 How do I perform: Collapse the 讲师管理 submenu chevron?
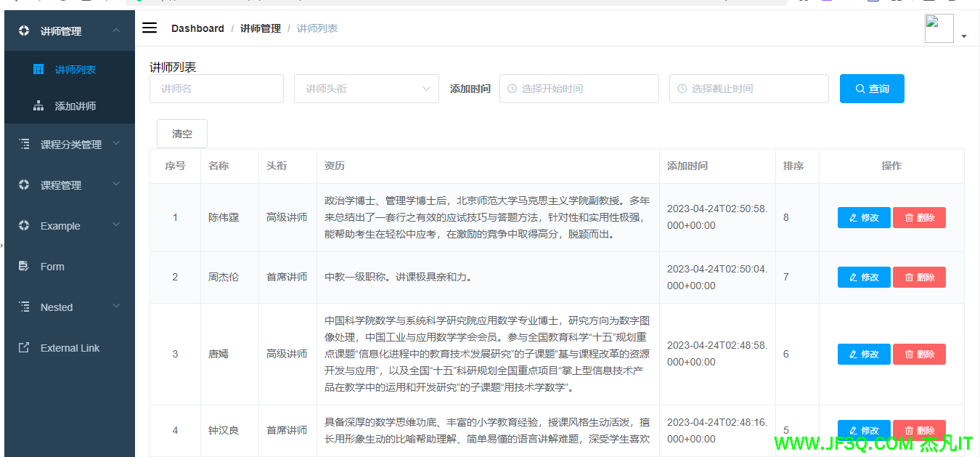[116, 31]
